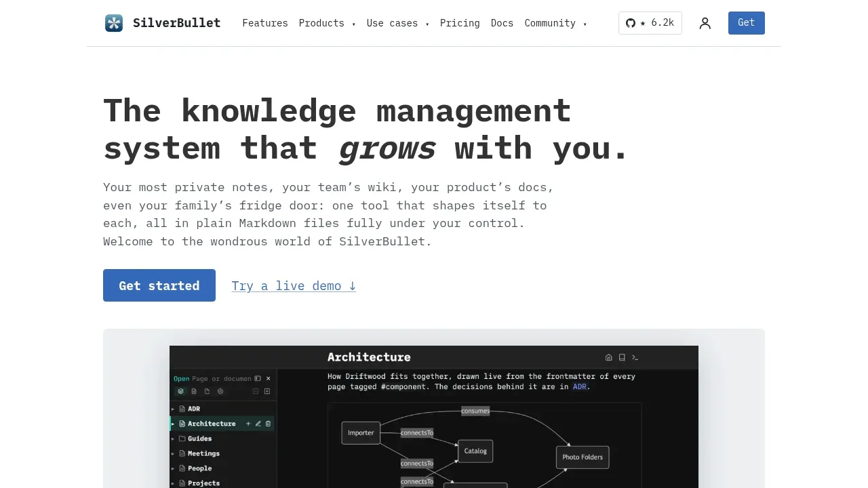Image resolution: width=868 pixels, height=488 pixels.
Task: Select the blank-document icon in the tree toolbar
Action: pyautogui.click(x=207, y=391)
